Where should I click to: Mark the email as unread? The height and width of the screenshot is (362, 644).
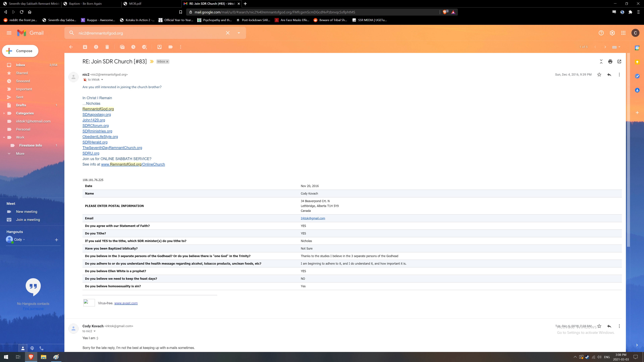[122, 47]
